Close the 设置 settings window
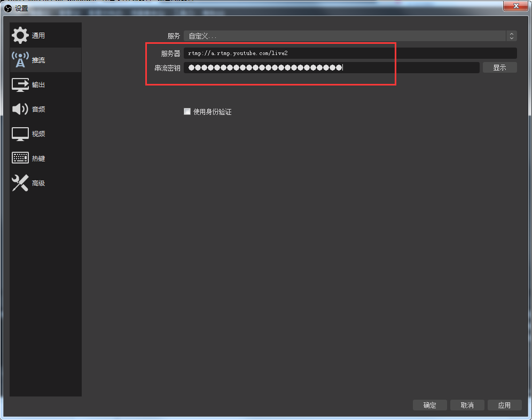The height and width of the screenshot is (420, 532). [x=516, y=6]
